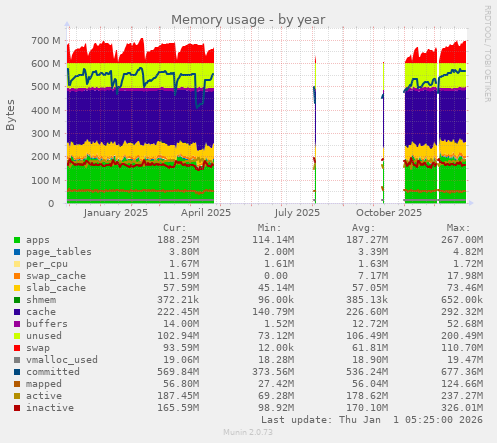Click the 'active' legend label
The height and width of the screenshot is (443, 497).
tap(44, 396)
